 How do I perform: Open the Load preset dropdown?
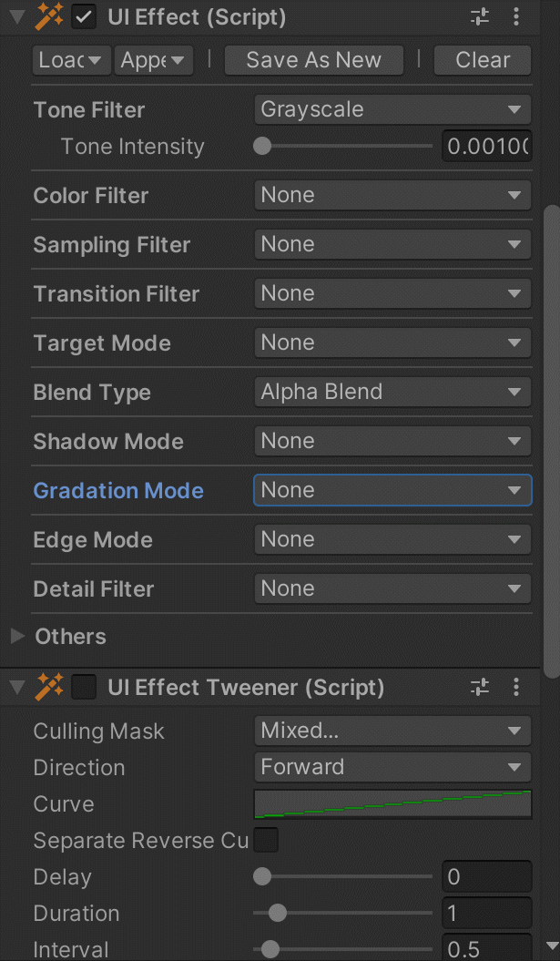71,60
